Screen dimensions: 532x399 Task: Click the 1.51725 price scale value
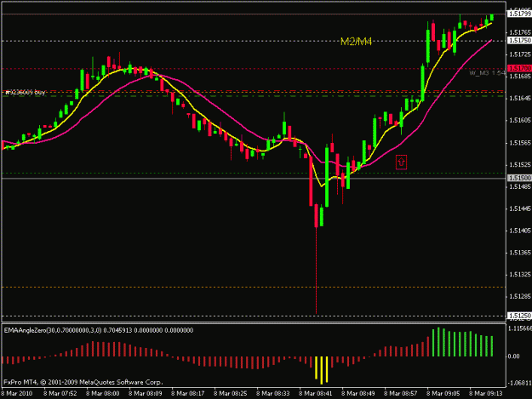click(520, 54)
